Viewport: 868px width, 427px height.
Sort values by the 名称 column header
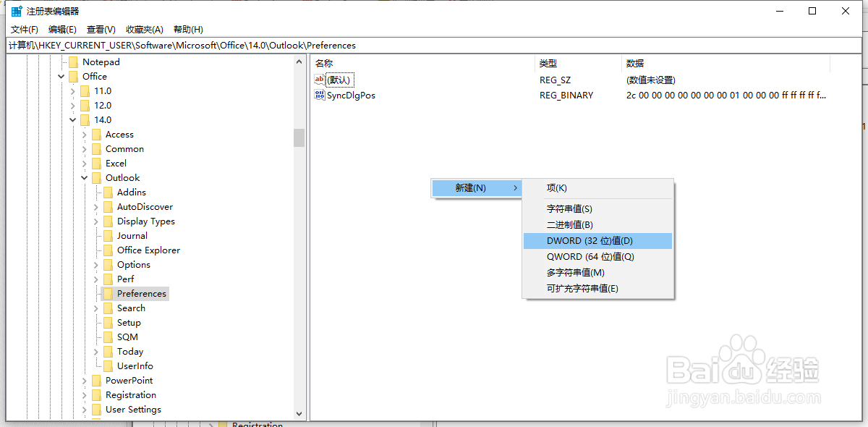323,63
